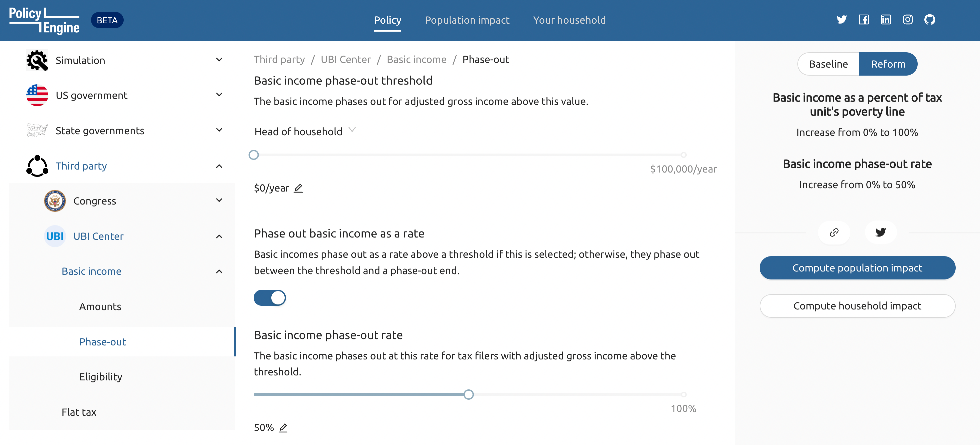Click the US flag icon
Screen dimensions: 980x445
click(x=37, y=95)
